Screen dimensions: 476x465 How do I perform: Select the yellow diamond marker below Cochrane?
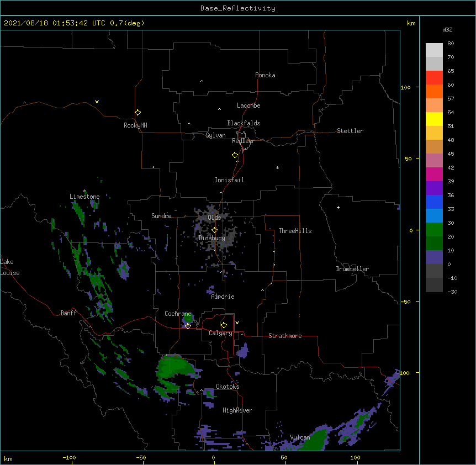(x=188, y=326)
